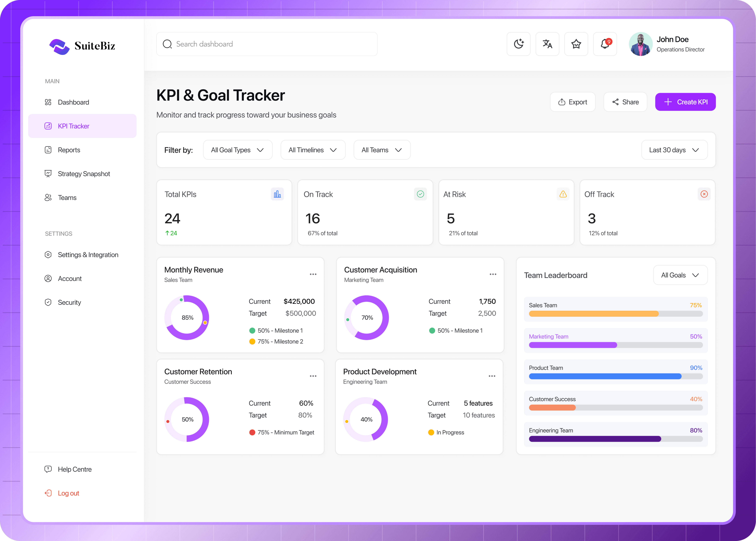The width and height of the screenshot is (756, 541).
Task: Toggle dark mode moon icon
Action: 518,44
